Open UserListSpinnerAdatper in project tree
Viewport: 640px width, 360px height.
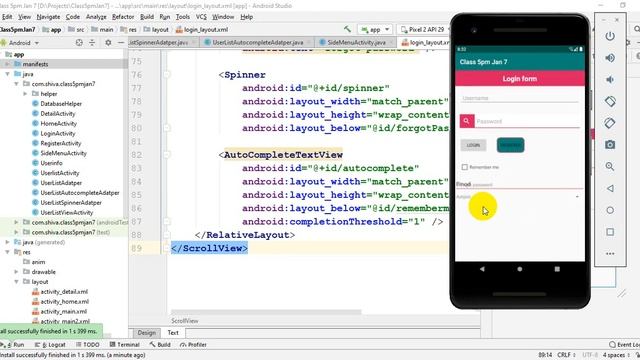(71, 202)
